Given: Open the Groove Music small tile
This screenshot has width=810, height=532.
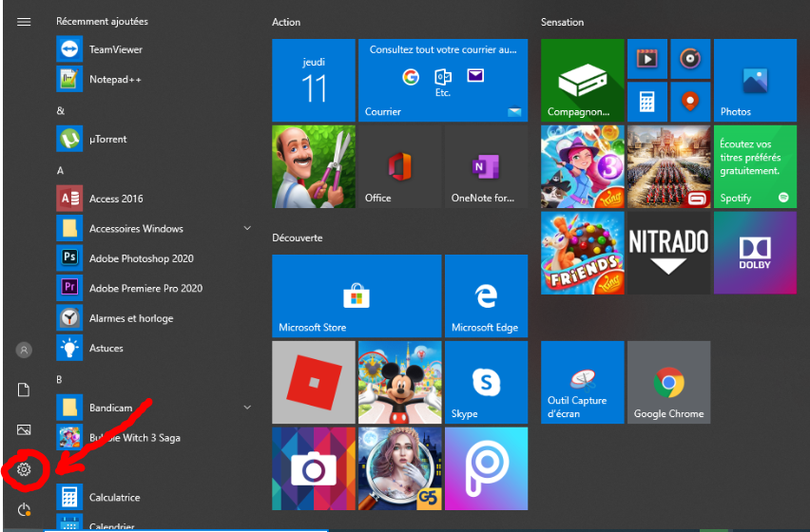Looking at the screenshot, I should pyautogui.click(x=690, y=58).
